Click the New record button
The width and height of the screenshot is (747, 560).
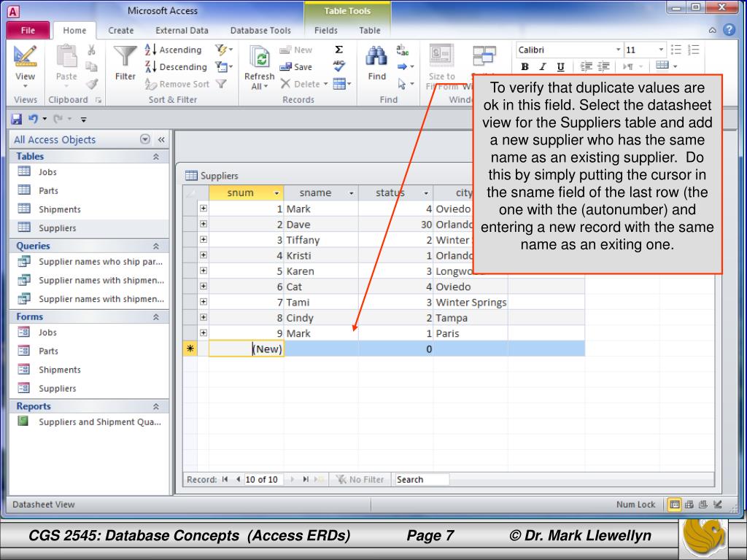click(296, 50)
